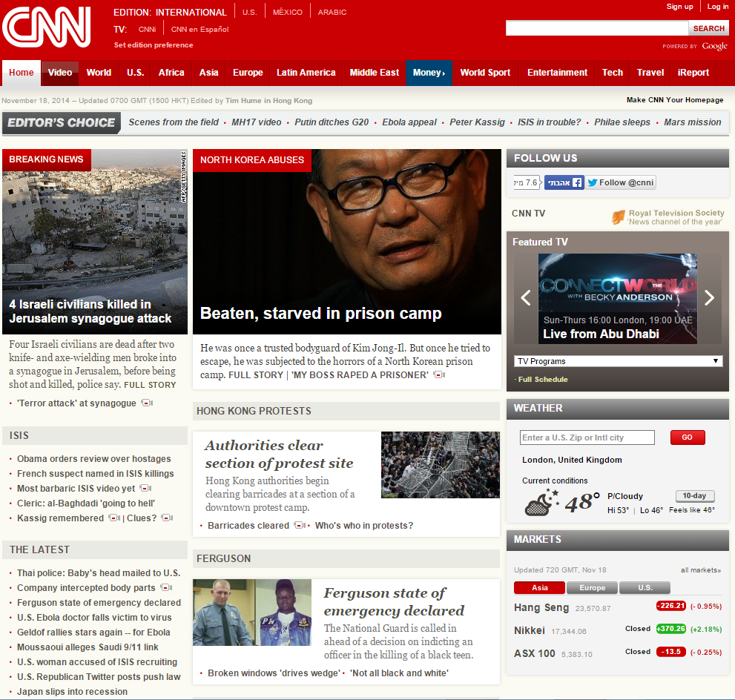735x700 pixels.
Task: Open the Full Schedule link
Action: [542, 379]
